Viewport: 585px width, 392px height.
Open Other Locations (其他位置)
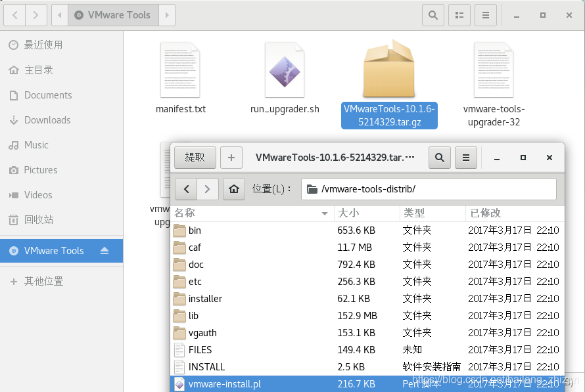pos(62,281)
